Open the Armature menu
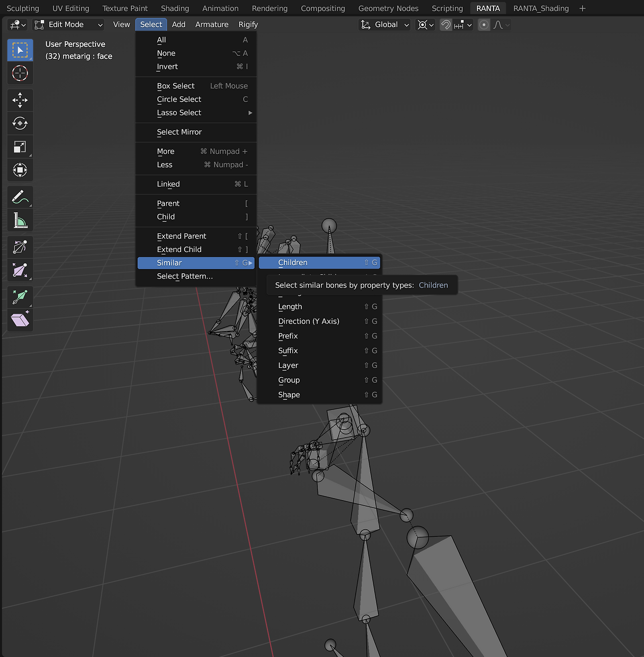Screen dimensions: 644x657 click(x=212, y=25)
